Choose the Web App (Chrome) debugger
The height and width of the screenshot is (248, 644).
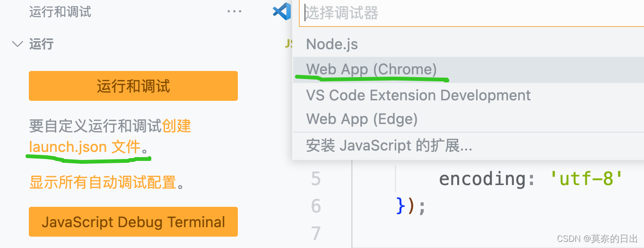tap(372, 70)
